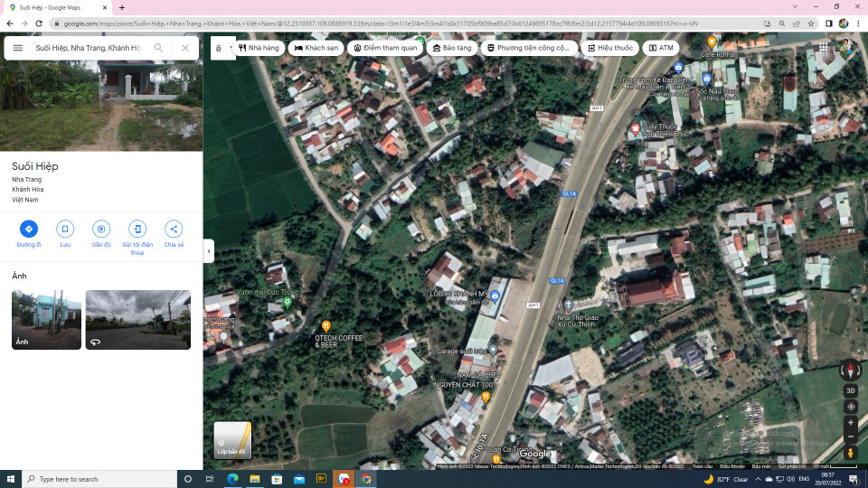Image resolution: width=868 pixels, height=488 pixels.
Task: Send to phone with Gửi tới điện thoại
Action: point(137,238)
